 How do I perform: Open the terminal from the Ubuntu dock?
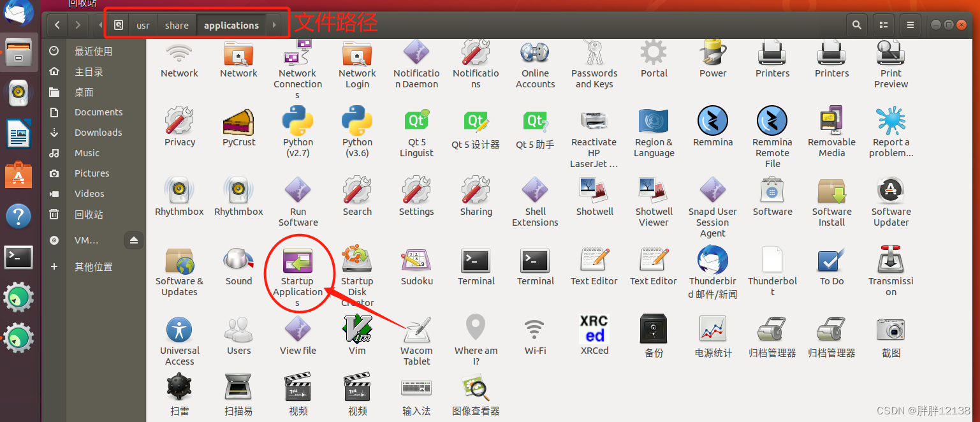[18, 258]
